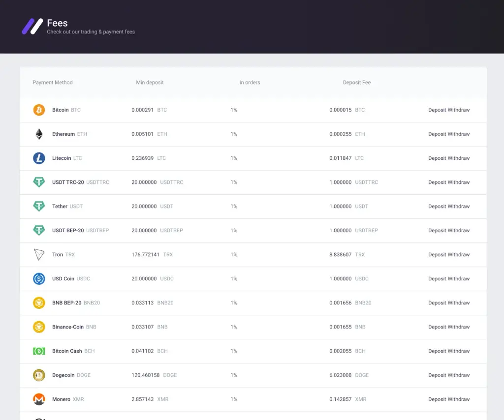Open Deposit for Bitcoin row
This screenshot has height=420, width=504.
(x=437, y=110)
